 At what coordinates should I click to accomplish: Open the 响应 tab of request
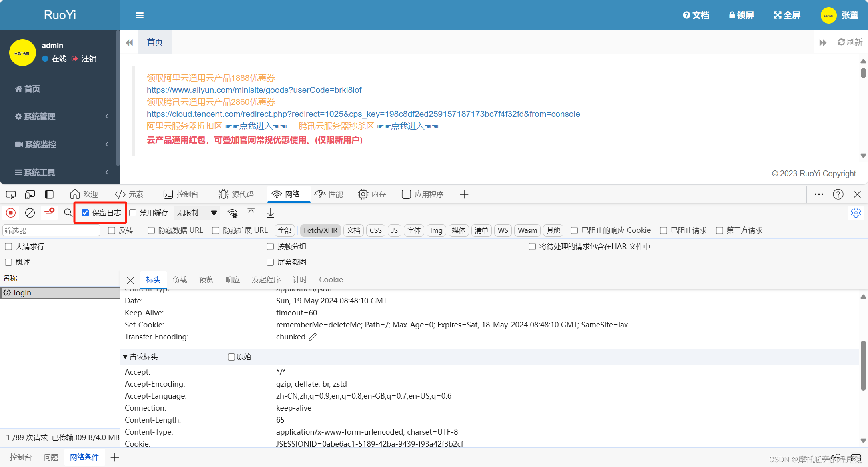pyautogui.click(x=232, y=280)
